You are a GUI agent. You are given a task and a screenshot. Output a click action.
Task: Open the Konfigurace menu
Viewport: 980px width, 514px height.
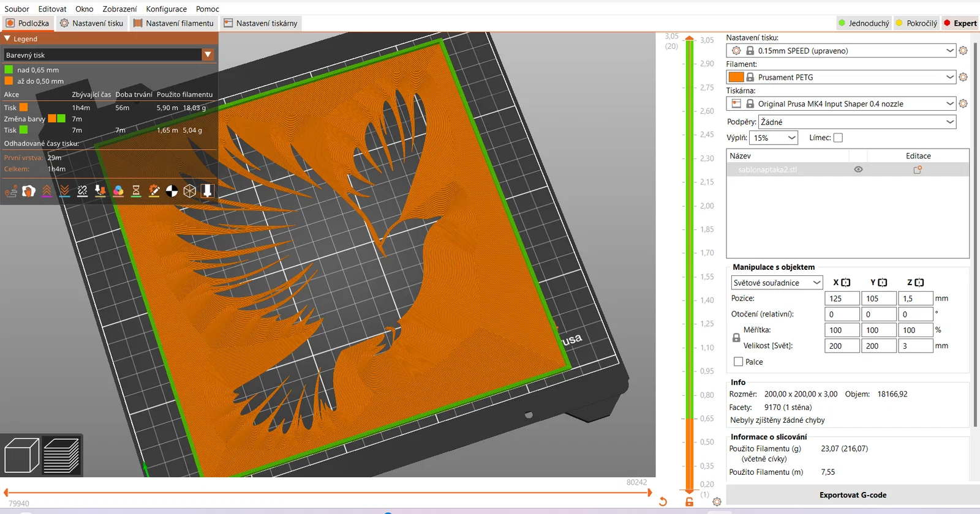tap(166, 9)
